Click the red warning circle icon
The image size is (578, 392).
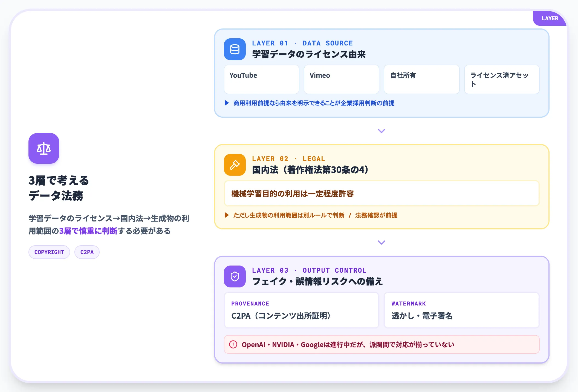coord(233,344)
